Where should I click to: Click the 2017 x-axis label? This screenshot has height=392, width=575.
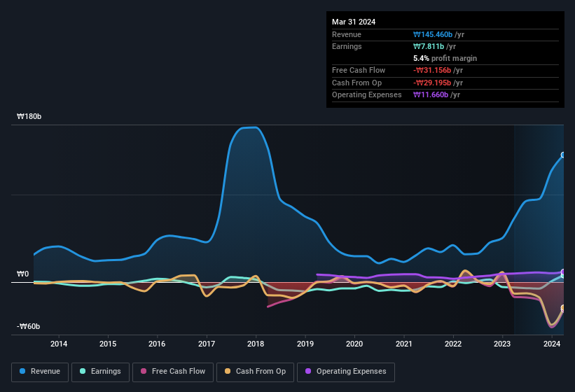tap(207, 344)
